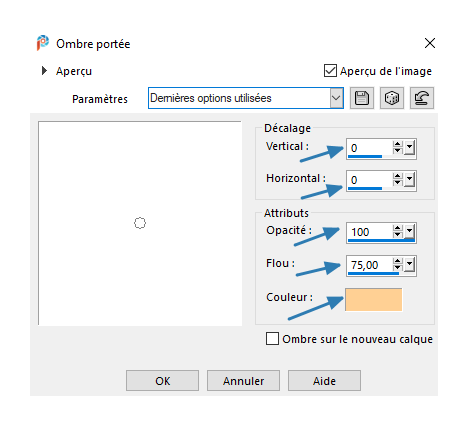The width and height of the screenshot is (468, 426).
Task: Pick the shadow Couleur swatch
Action: [x=374, y=300]
